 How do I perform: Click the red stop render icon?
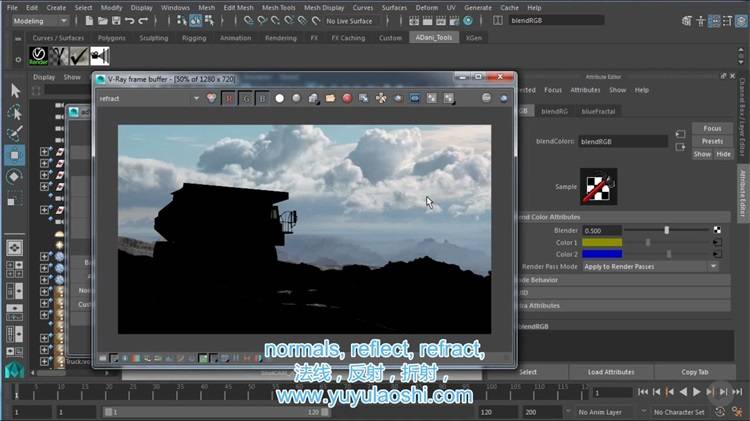tap(347, 98)
